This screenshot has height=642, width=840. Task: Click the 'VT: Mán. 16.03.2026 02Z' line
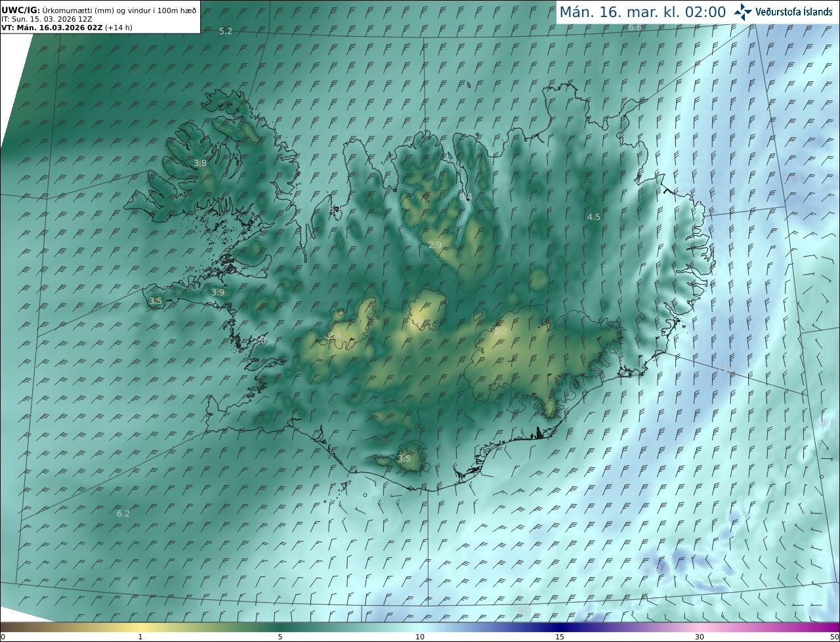tap(67, 28)
